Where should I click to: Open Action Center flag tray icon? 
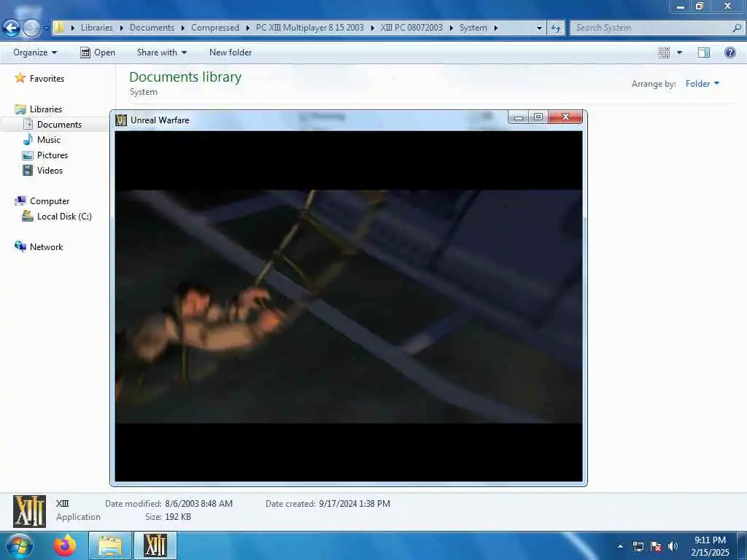pyautogui.click(x=656, y=546)
